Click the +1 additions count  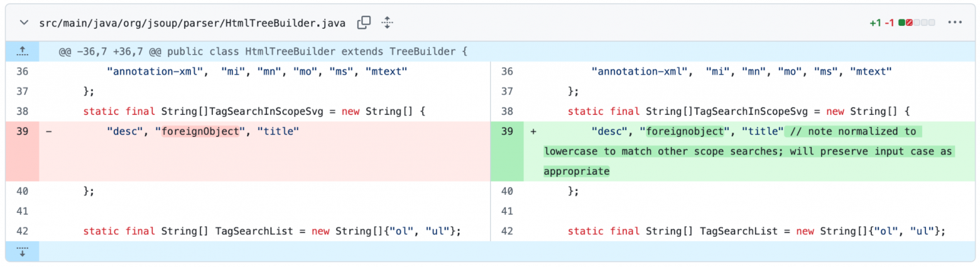click(x=875, y=23)
